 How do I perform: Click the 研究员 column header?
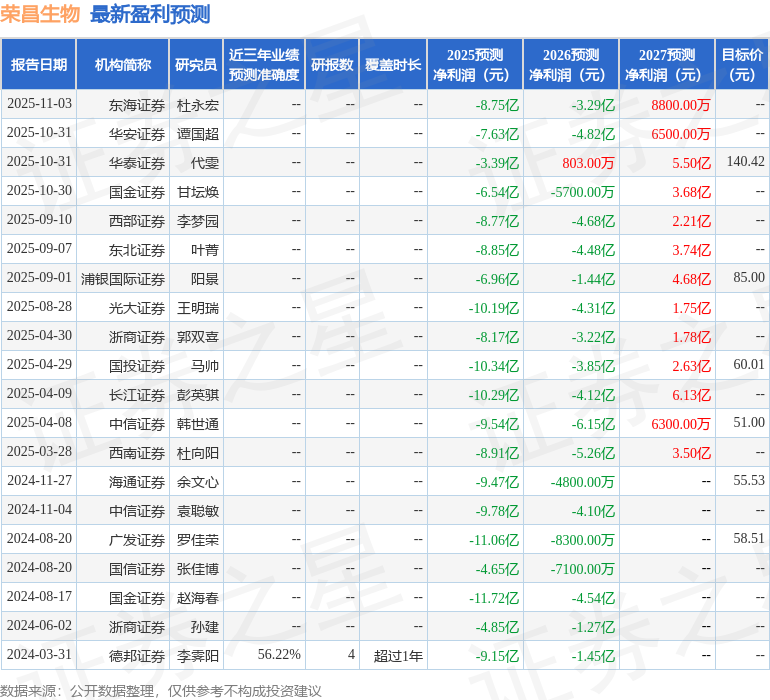click(x=196, y=65)
